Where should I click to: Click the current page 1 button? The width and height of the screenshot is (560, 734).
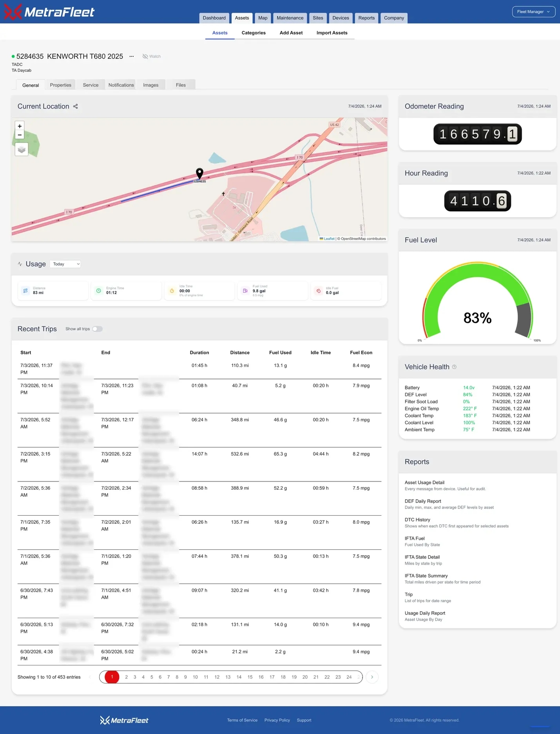[x=112, y=677]
